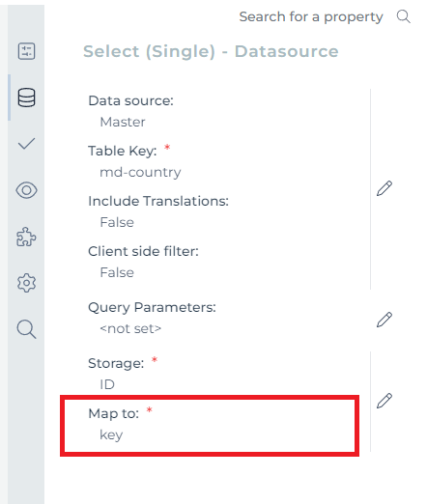Click the Client side filter False value

[117, 272]
